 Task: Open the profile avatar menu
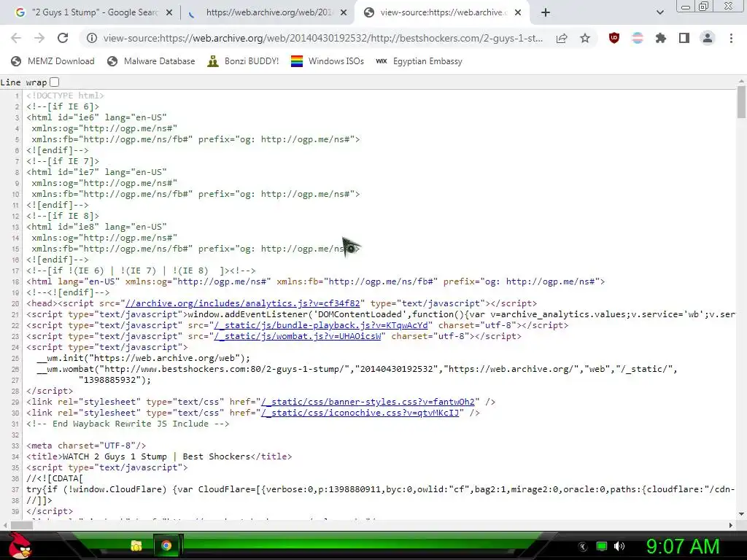pos(708,38)
